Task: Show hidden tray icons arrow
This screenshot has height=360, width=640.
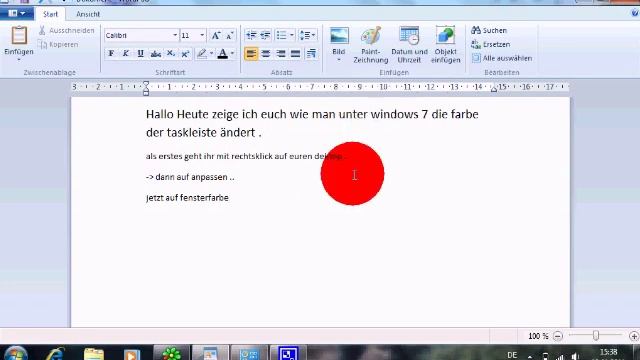Action: (530, 357)
